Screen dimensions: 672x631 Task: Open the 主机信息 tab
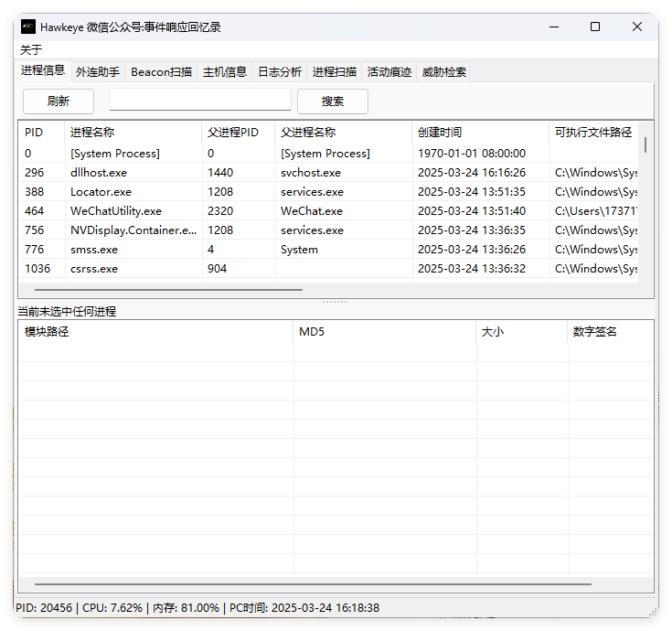pyautogui.click(x=225, y=72)
